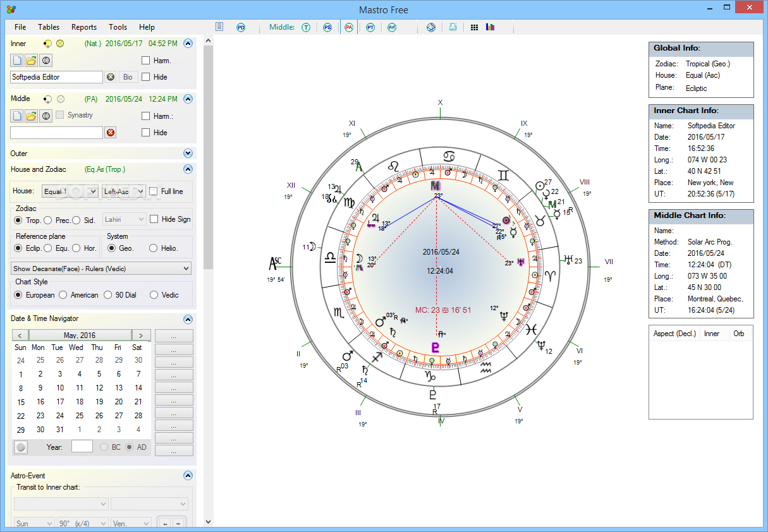Click the document list icon in the top toolbar

(220, 27)
